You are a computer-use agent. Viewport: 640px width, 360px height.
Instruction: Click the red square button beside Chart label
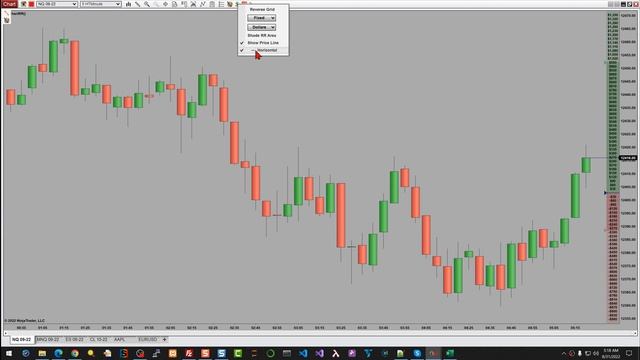[x=31, y=4]
